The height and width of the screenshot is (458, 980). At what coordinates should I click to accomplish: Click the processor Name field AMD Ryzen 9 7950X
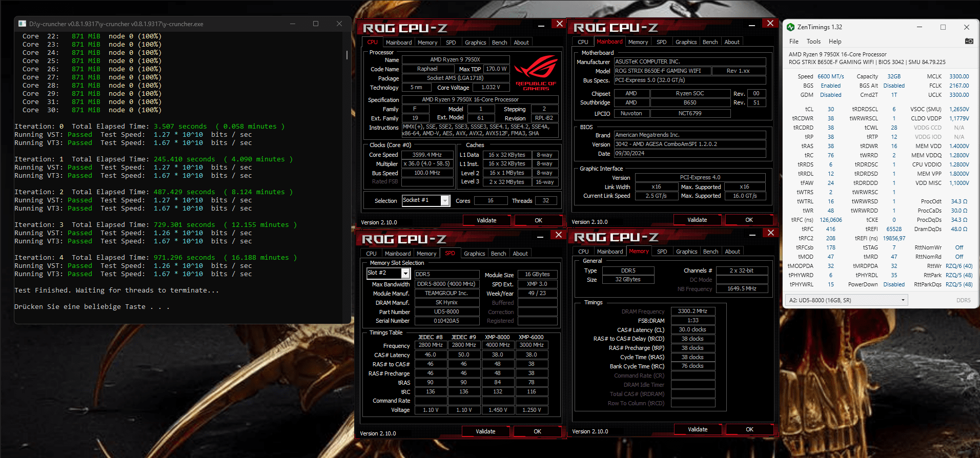coord(455,59)
